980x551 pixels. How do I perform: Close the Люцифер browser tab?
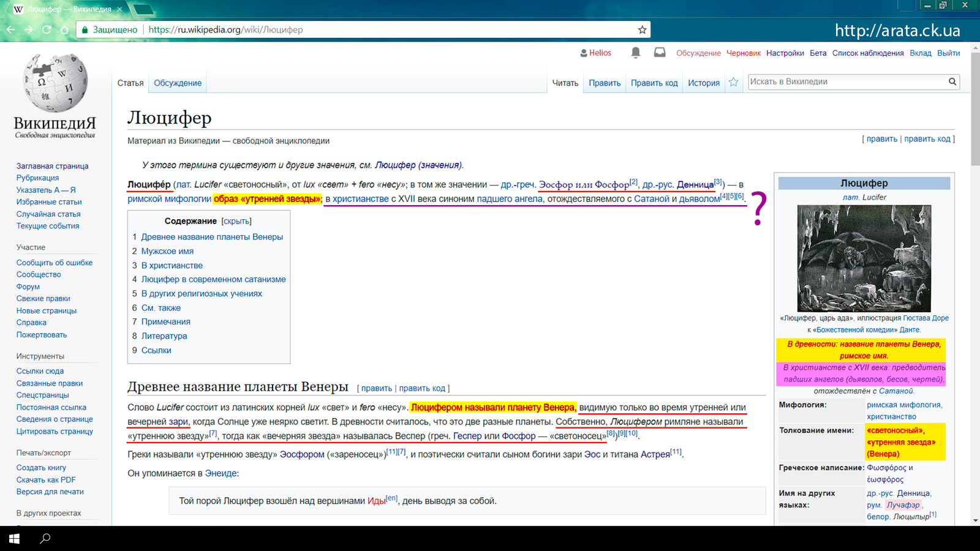119,9
